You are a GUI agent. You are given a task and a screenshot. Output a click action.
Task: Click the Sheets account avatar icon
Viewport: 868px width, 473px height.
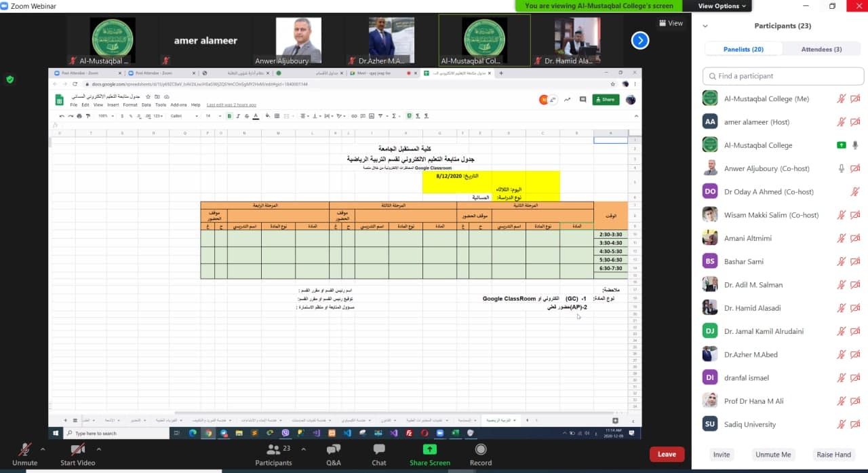pyautogui.click(x=631, y=100)
